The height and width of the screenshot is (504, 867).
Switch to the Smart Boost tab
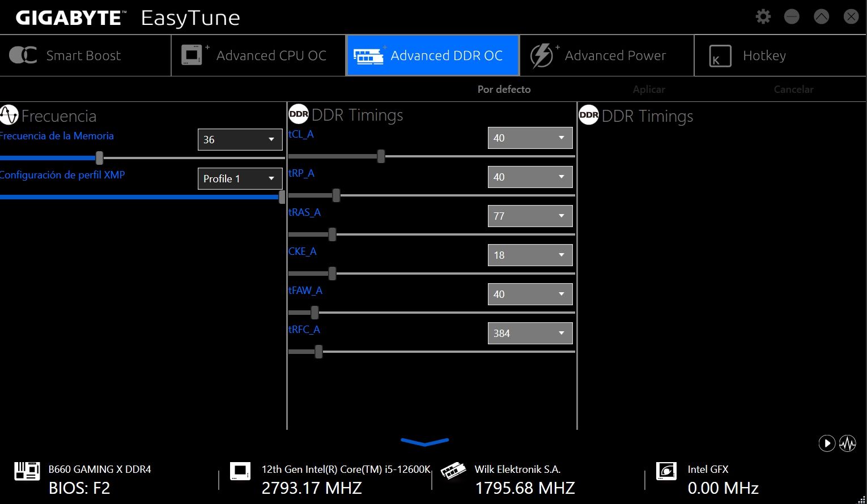(85, 55)
